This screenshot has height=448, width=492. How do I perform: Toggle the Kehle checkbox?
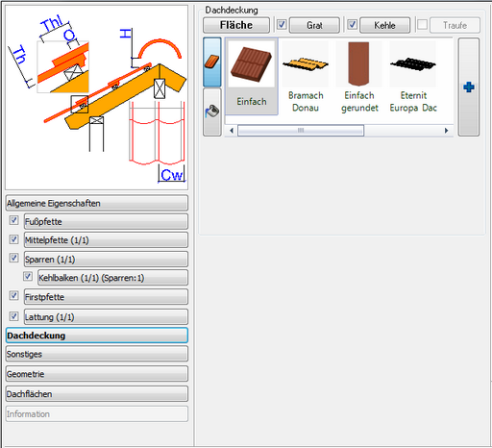pyautogui.click(x=352, y=25)
